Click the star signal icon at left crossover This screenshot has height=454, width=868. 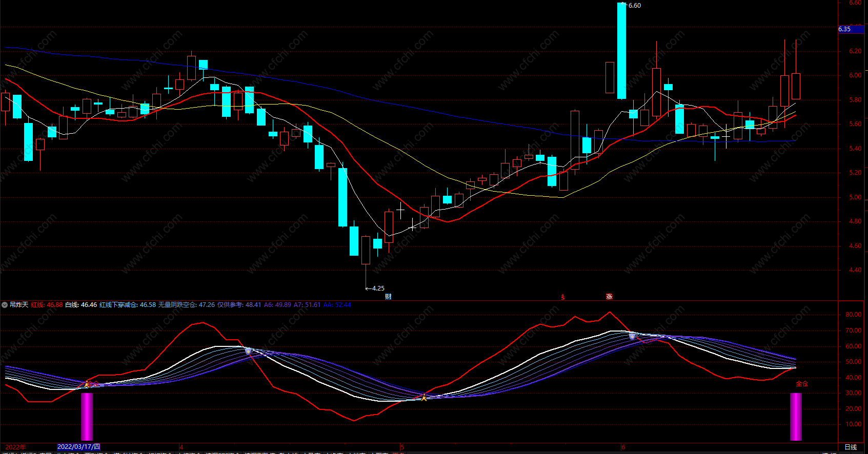coord(87,384)
